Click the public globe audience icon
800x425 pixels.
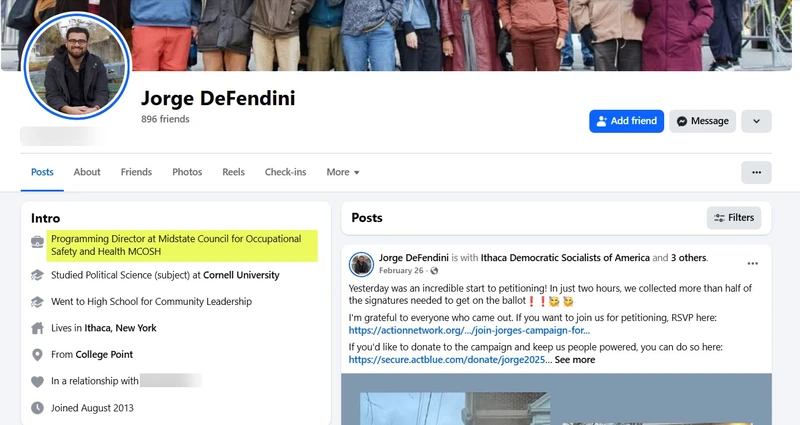point(434,270)
